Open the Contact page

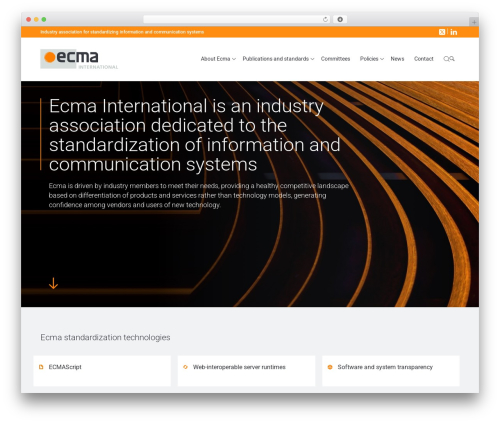tap(424, 59)
